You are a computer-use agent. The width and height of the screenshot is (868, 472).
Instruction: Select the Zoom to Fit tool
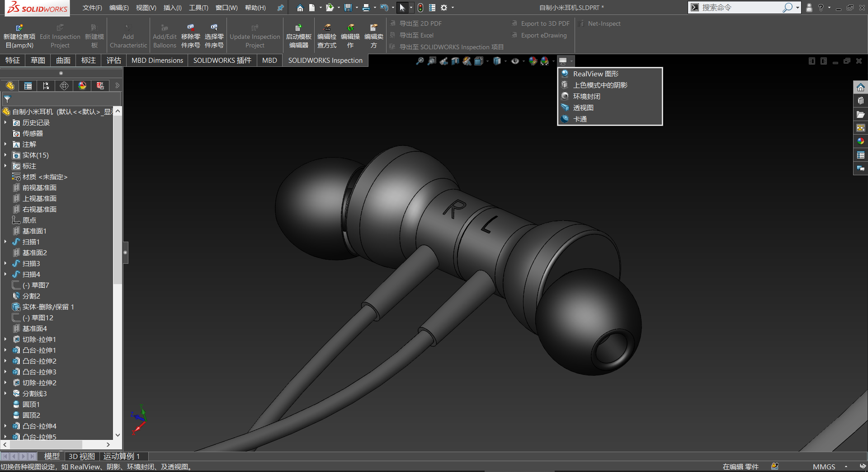420,61
